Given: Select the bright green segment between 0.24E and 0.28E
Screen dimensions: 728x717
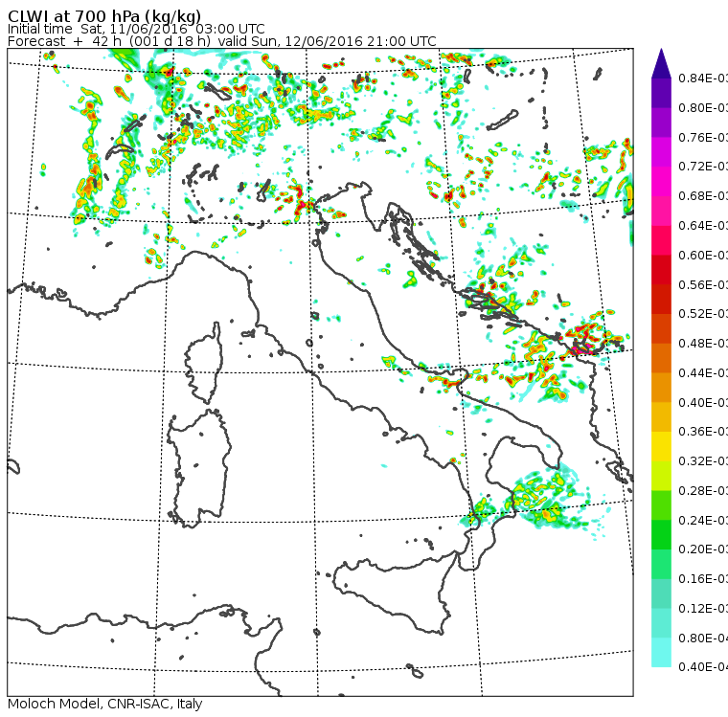Looking at the screenshot, I should point(661,505).
